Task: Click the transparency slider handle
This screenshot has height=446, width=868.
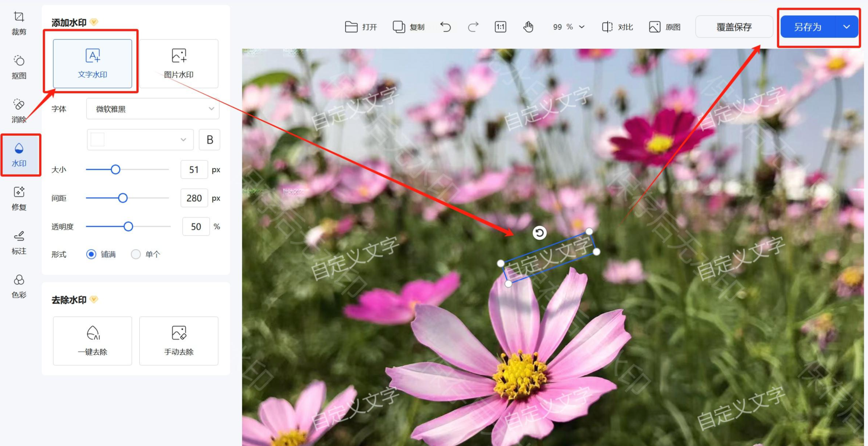Action: tap(128, 226)
